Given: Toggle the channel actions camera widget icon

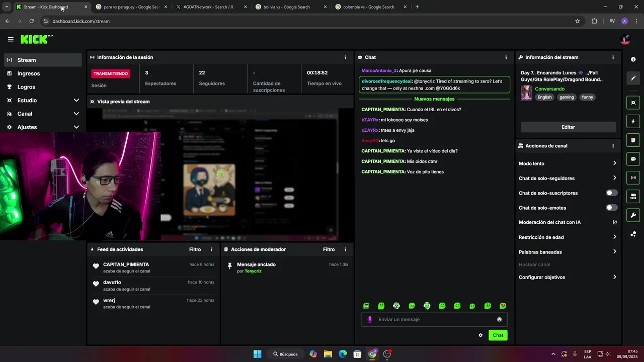Looking at the screenshot, I should [x=633, y=196].
